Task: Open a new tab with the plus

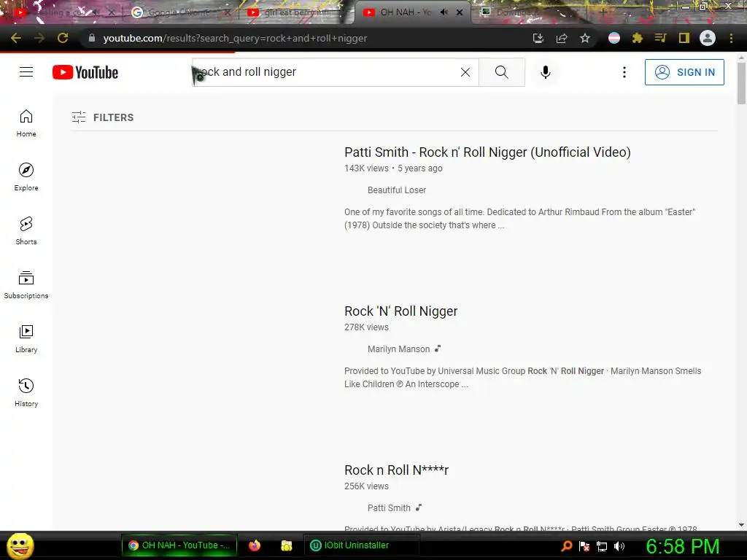Action: (603, 12)
